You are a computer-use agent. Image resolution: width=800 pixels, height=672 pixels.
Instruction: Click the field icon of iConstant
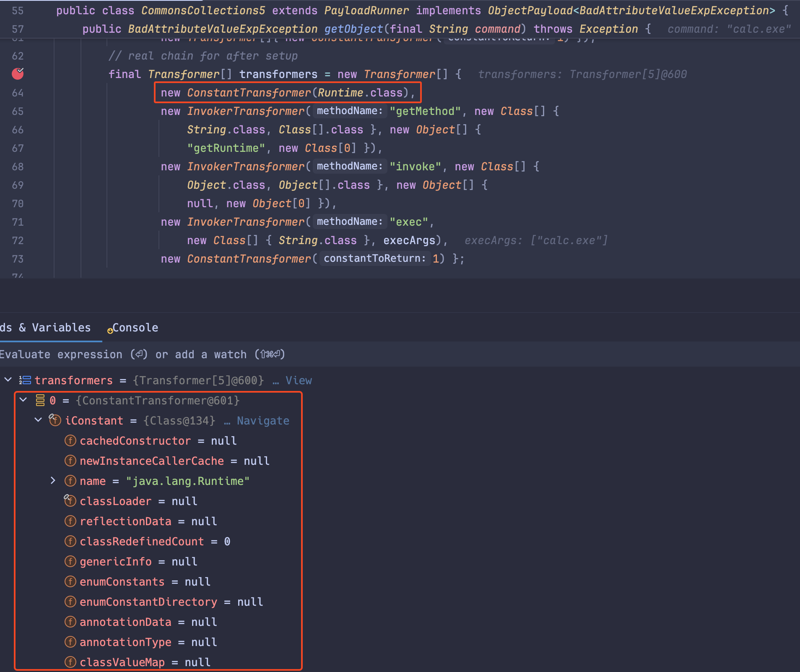click(x=55, y=420)
